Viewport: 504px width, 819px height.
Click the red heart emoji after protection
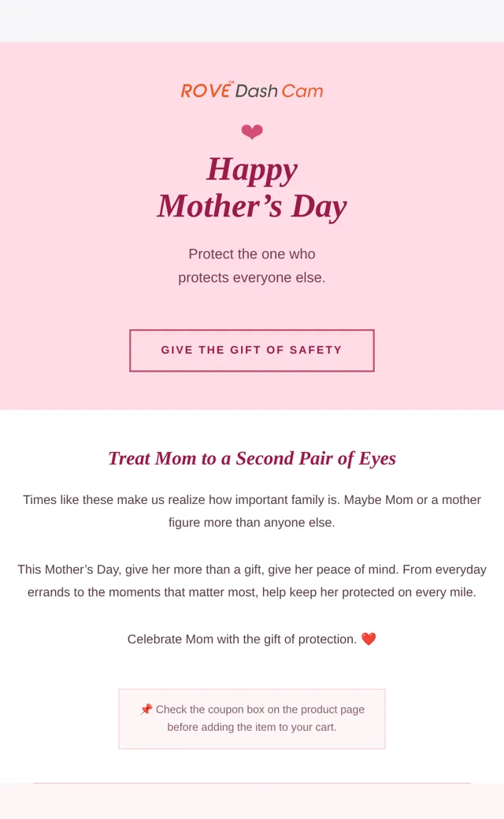click(369, 639)
